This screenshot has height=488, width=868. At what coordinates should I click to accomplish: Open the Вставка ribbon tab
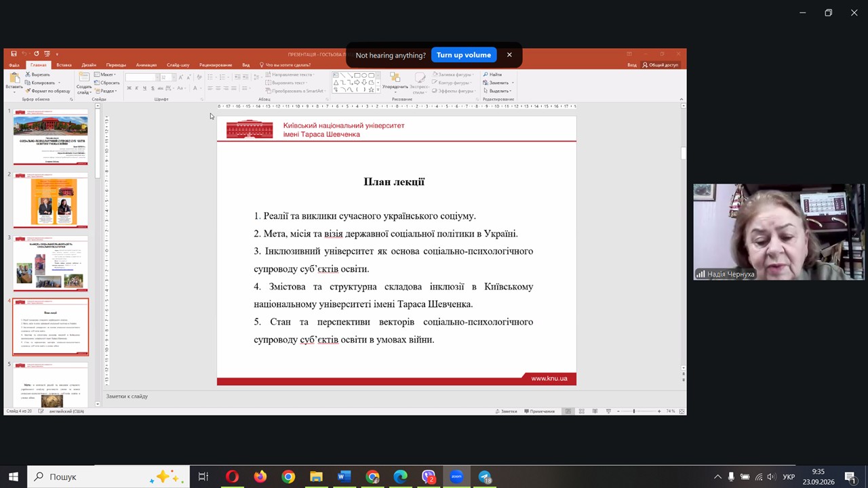pos(64,65)
